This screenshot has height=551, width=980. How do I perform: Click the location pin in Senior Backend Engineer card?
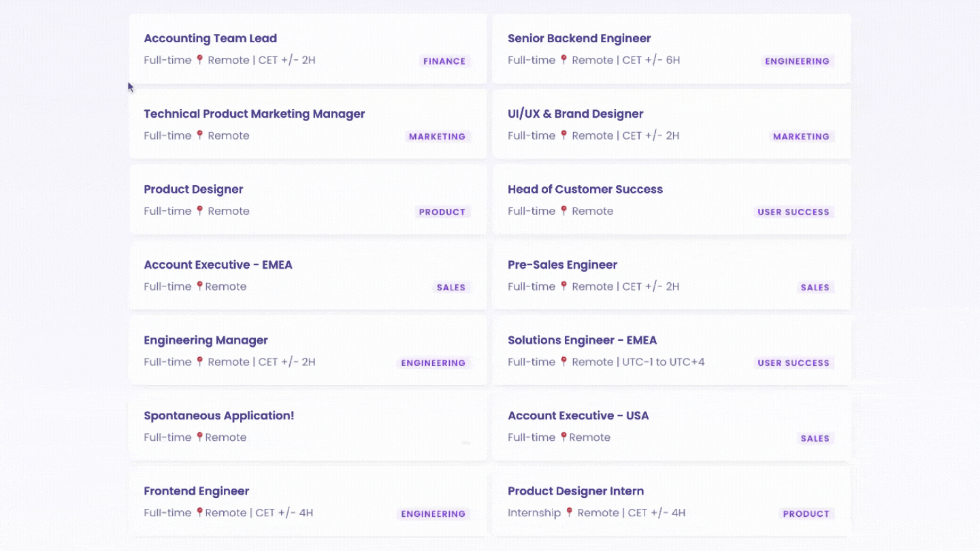pos(563,60)
